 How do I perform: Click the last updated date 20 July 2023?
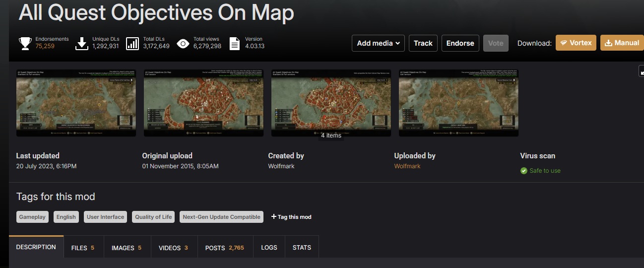[x=47, y=166]
